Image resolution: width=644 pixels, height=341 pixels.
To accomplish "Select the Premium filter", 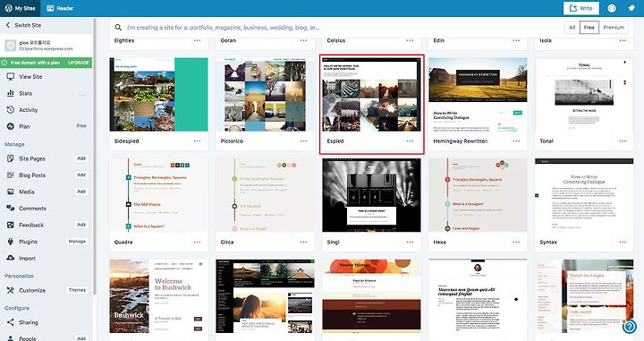I will pyautogui.click(x=614, y=28).
